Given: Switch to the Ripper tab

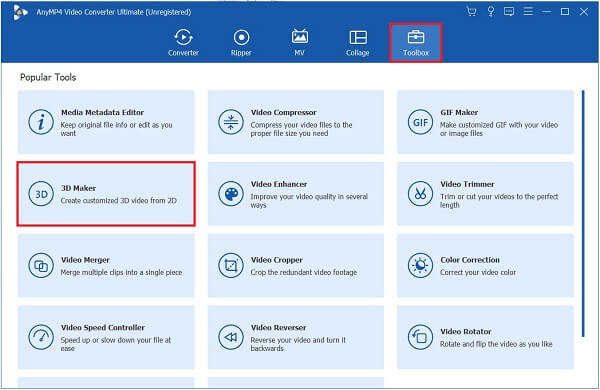Looking at the screenshot, I should tap(241, 42).
